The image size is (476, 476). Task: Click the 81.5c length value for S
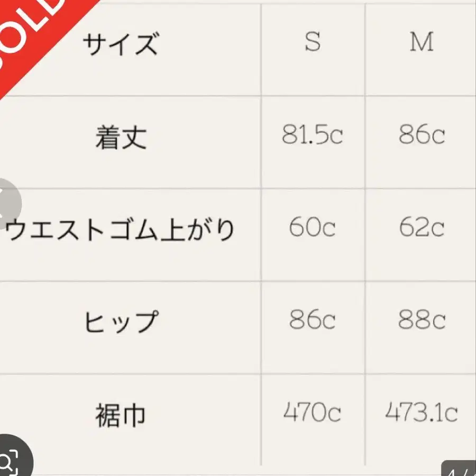pos(313,136)
